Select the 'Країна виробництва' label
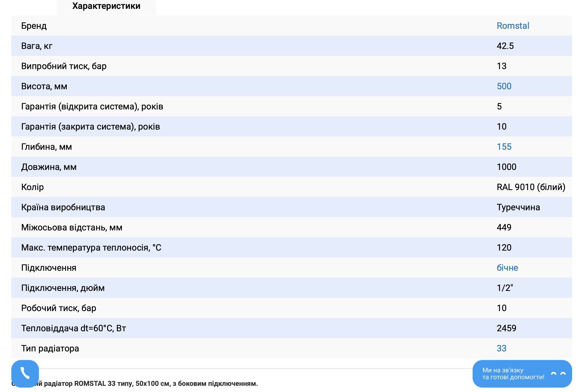The width and height of the screenshot is (579, 392). tap(63, 207)
